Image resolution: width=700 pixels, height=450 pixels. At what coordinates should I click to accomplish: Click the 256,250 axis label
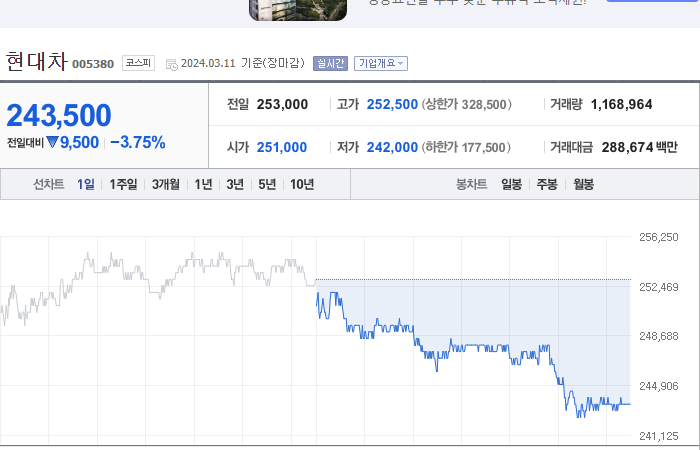pyautogui.click(x=658, y=237)
